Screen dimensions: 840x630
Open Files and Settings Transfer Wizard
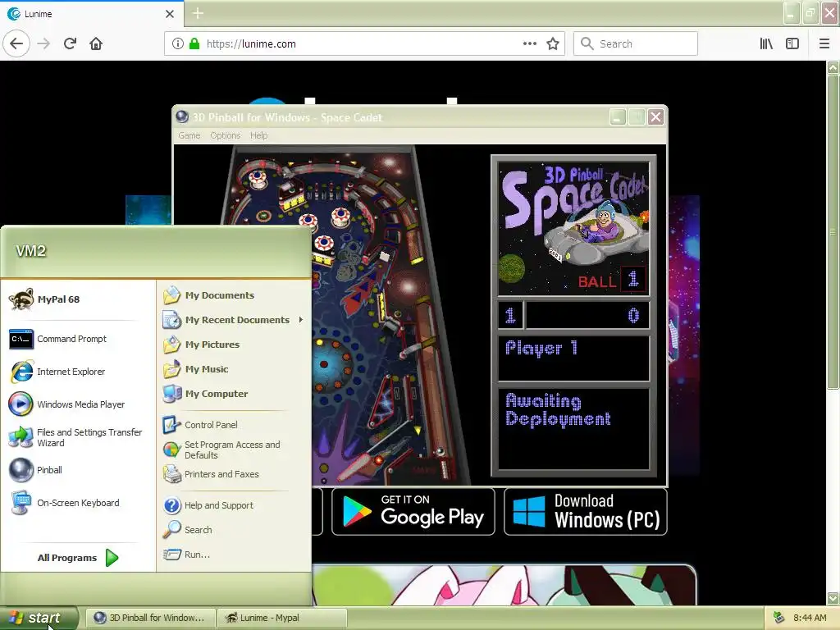tap(76, 437)
